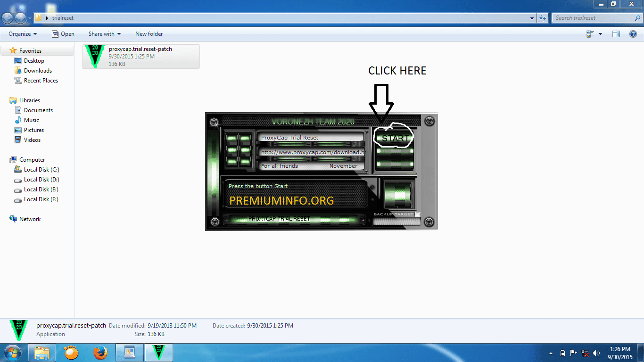Screen dimensions: 644x362
Task: Click the battery tray icon
Action: click(562, 353)
